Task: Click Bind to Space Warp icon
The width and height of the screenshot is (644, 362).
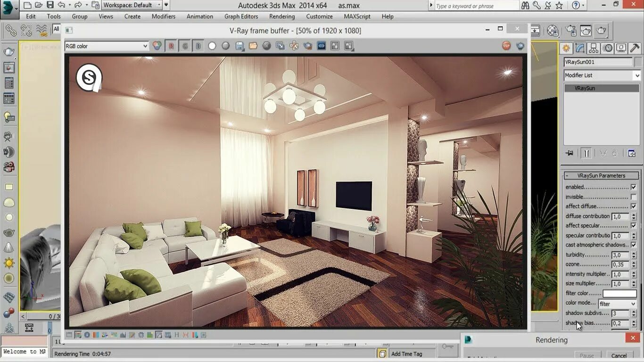Action: pyautogui.click(x=42, y=31)
